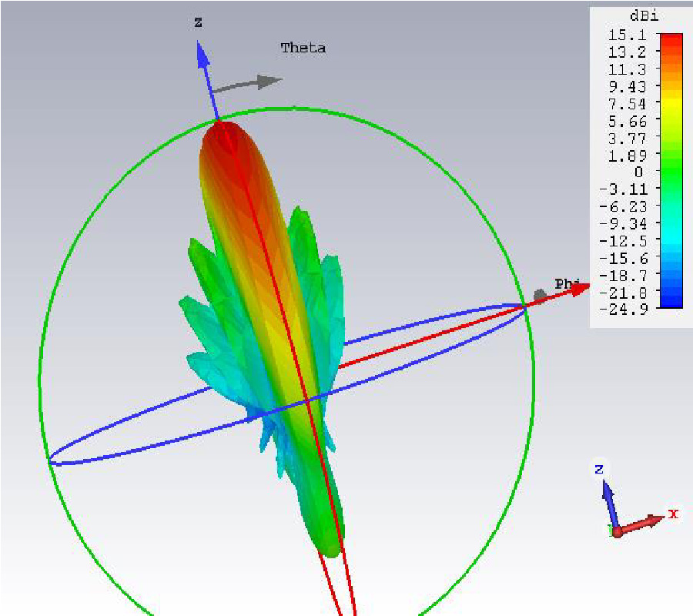
Task: Select the "Phi" angle label
Action: click(567, 283)
